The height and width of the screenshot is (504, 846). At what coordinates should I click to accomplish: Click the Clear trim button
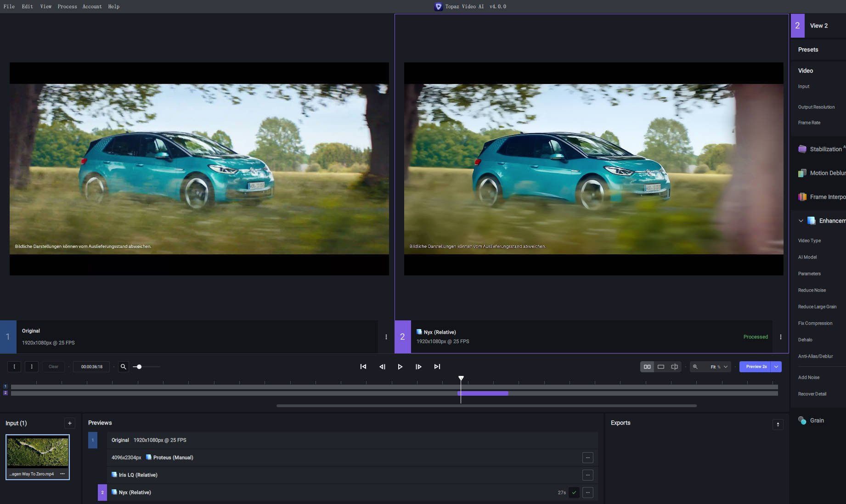point(53,367)
